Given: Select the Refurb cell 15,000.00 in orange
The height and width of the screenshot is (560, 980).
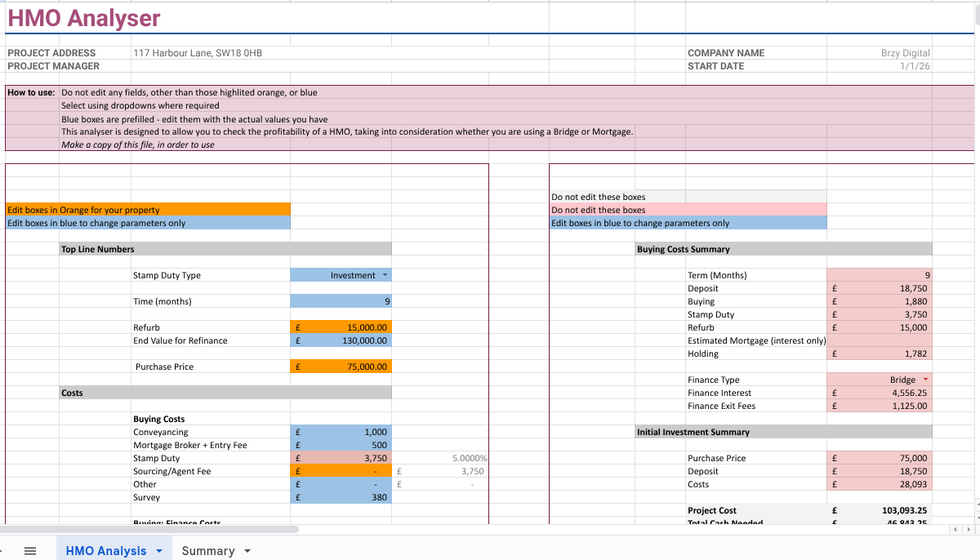Looking at the screenshot, I should [x=341, y=327].
